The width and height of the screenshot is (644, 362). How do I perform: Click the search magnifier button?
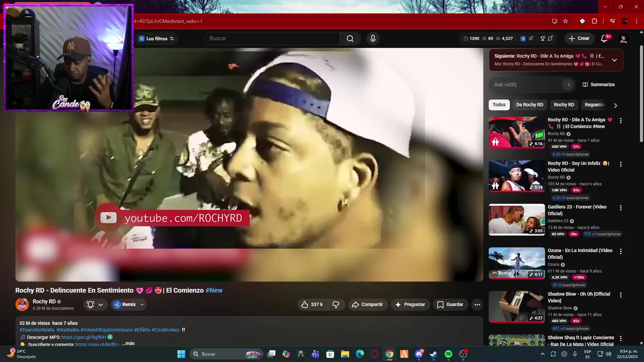pos(350,39)
